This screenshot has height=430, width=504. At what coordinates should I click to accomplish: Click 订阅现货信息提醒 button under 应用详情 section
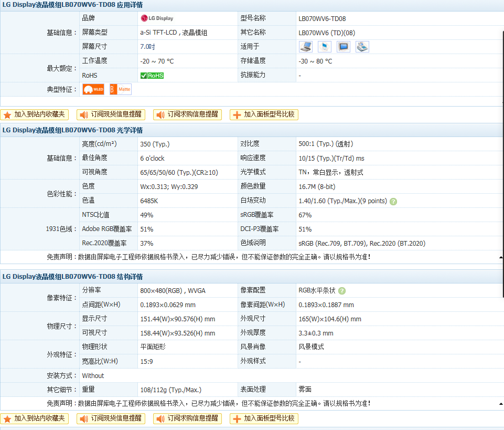111,114
